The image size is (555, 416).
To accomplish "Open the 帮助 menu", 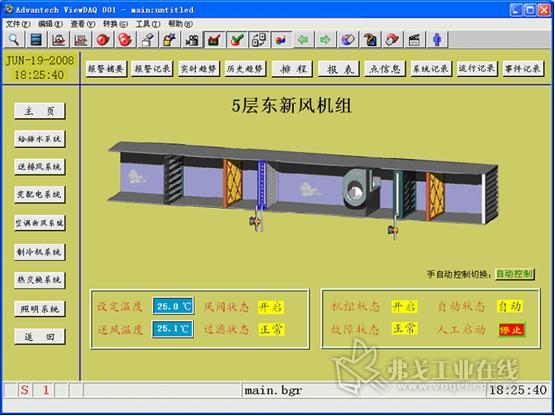I will (180, 24).
